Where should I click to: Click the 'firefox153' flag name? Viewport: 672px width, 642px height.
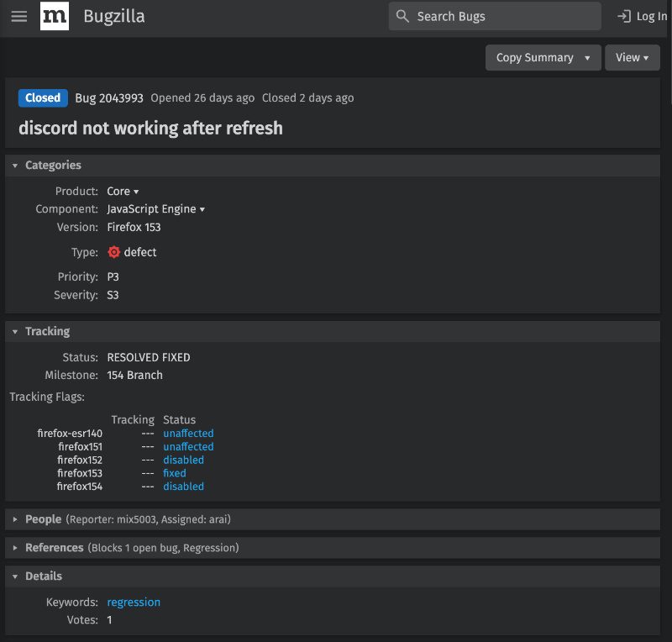[80, 473]
